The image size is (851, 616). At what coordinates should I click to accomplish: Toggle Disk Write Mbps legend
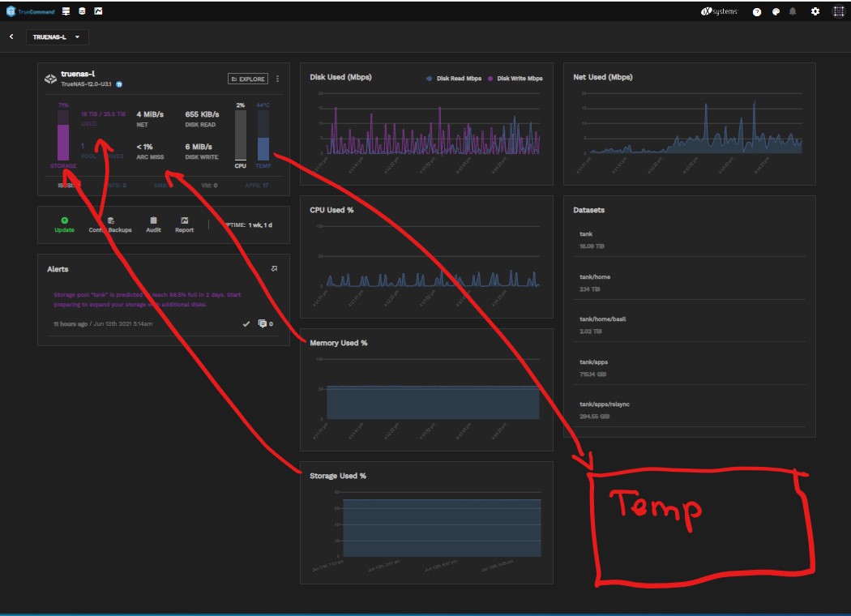pyautogui.click(x=515, y=79)
